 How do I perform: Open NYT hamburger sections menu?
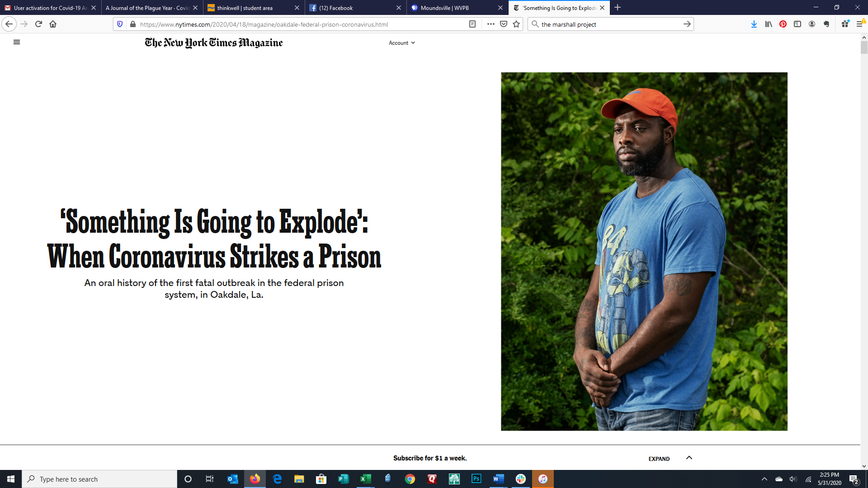[x=17, y=42]
